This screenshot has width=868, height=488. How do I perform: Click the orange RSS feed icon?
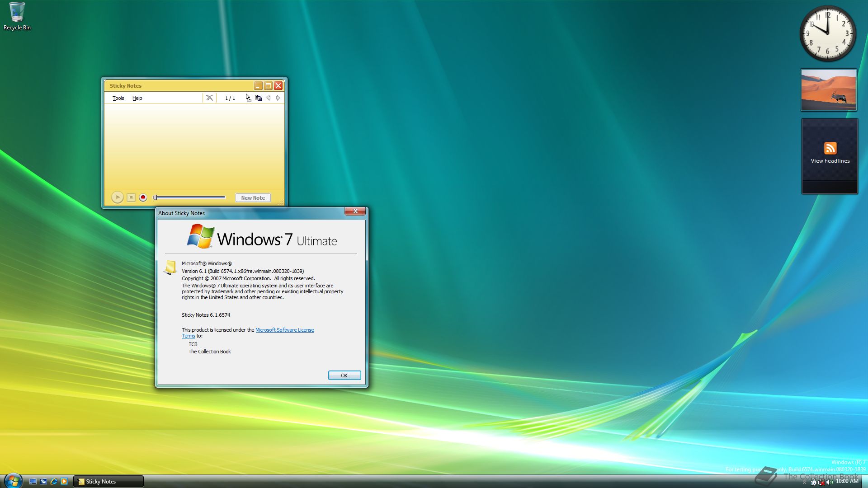click(x=830, y=148)
